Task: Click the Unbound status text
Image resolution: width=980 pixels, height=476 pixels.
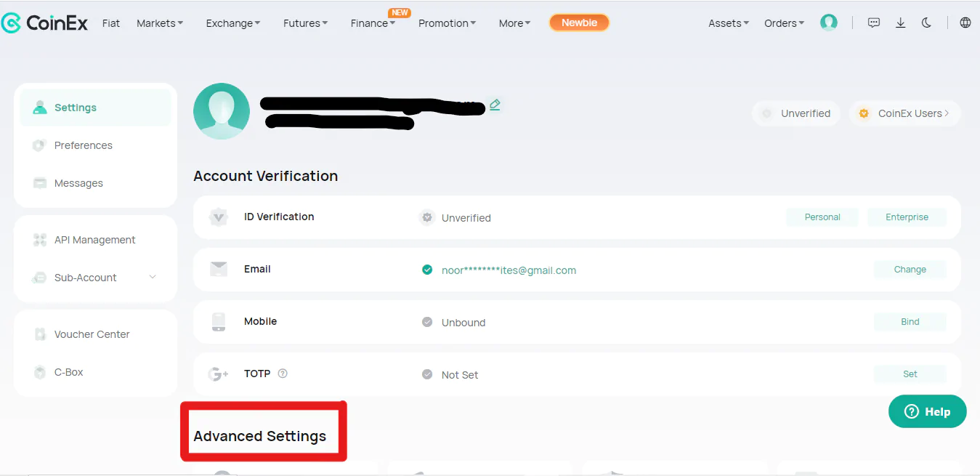Action: pyautogui.click(x=463, y=323)
